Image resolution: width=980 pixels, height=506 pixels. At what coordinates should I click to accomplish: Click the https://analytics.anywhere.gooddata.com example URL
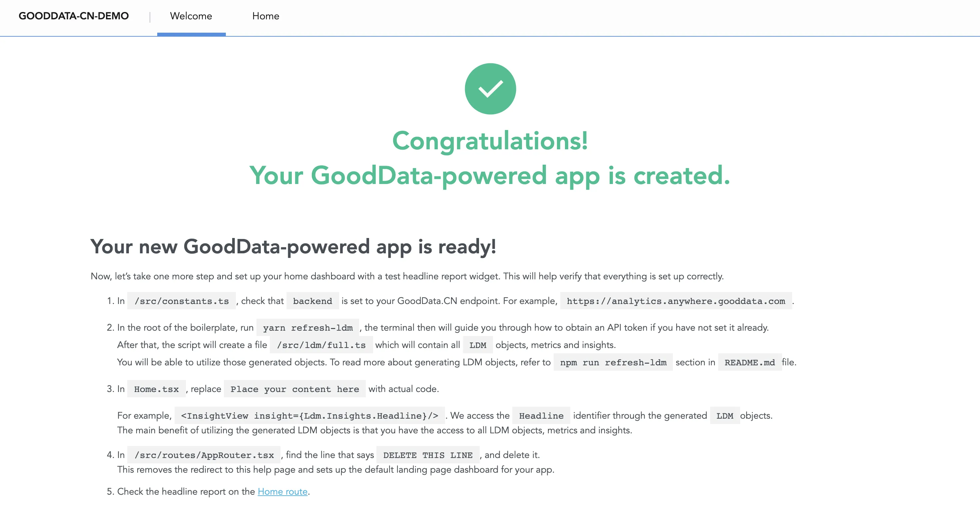pyautogui.click(x=676, y=301)
